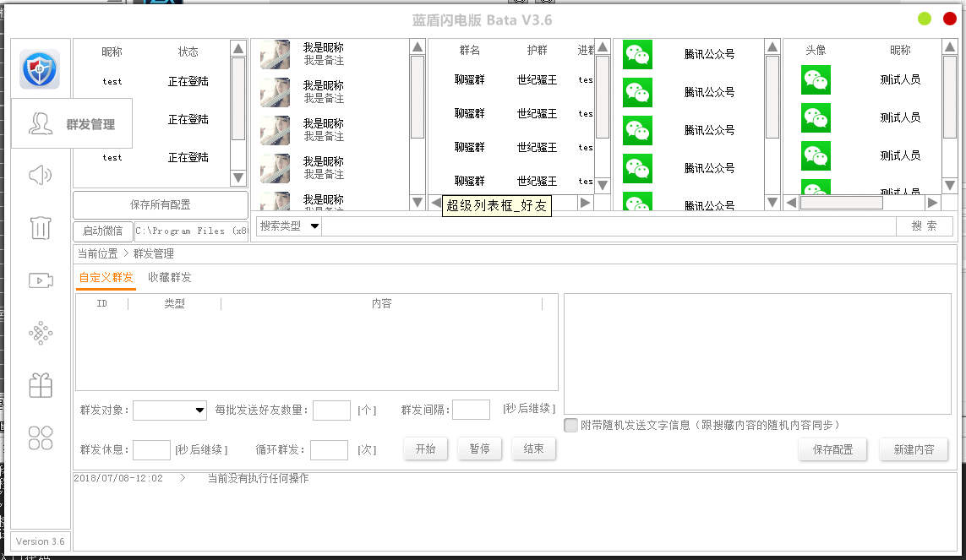Screen dimensions: 966x560
Task: Click the up arrow of the friends list scrollbar
Action: tap(418, 47)
